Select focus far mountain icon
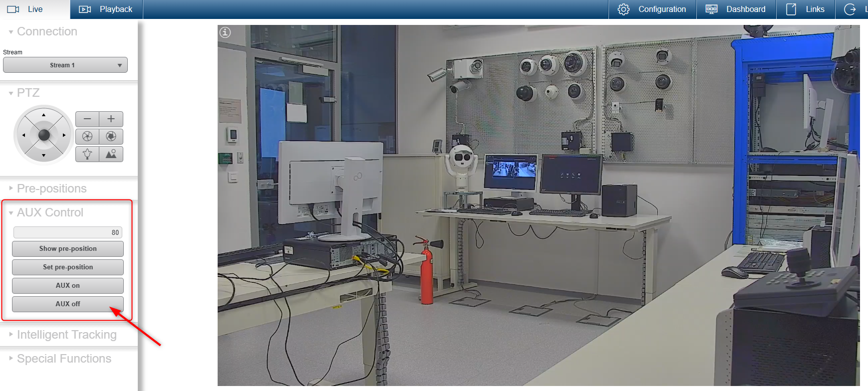Viewport: 868px width, 391px height. 111,154
